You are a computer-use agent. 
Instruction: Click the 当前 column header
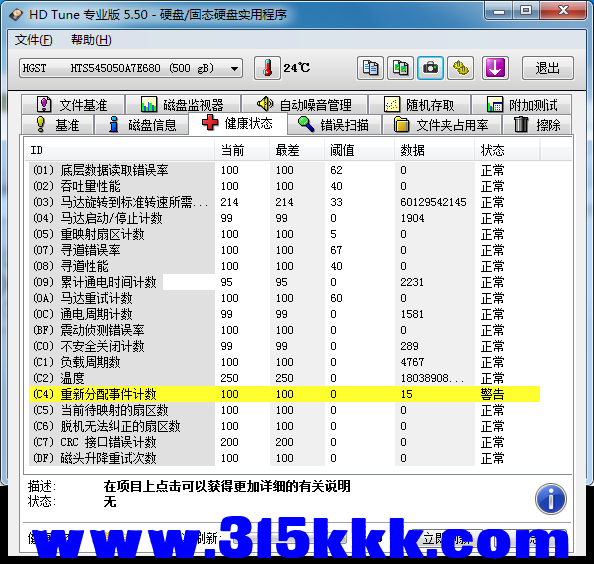242,150
